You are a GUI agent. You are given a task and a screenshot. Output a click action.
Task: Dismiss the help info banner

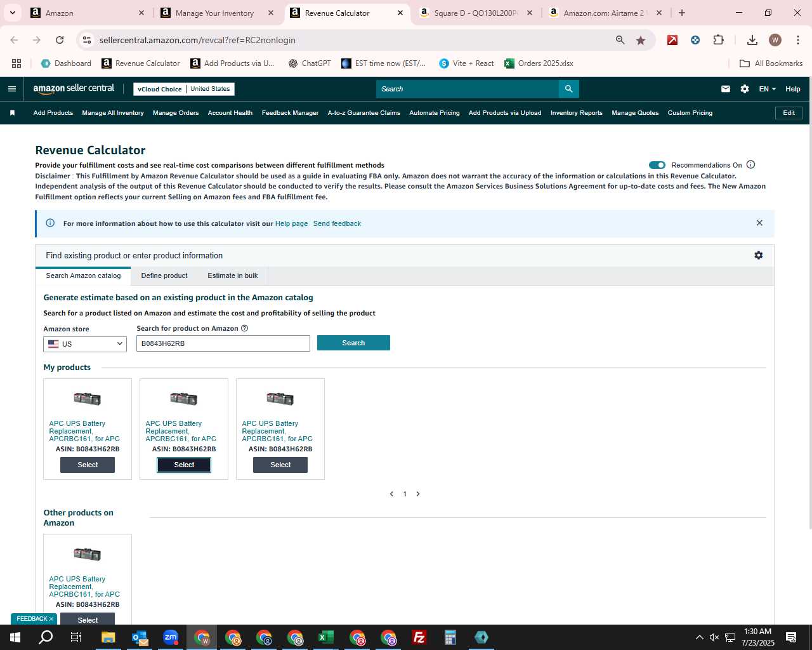click(x=759, y=223)
